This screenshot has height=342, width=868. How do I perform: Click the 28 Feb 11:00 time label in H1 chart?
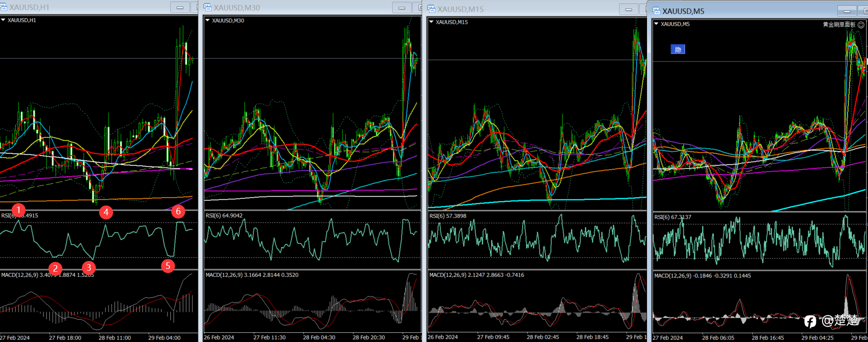click(114, 338)
